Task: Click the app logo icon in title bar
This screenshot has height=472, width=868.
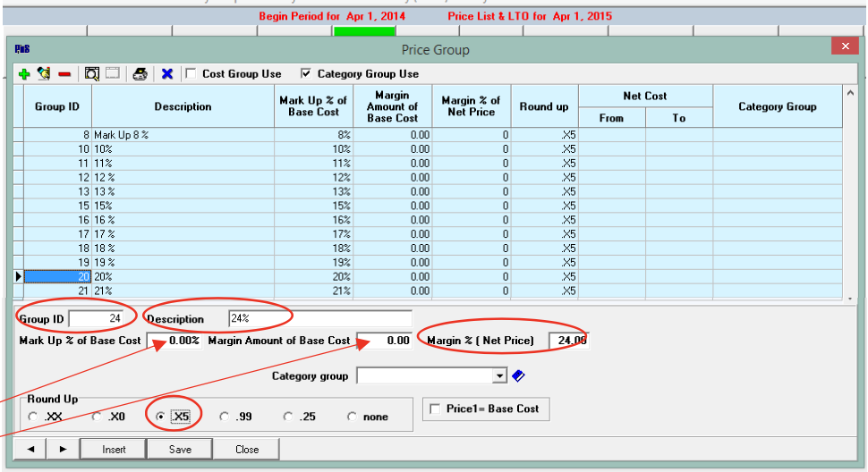Action: click(x=22, y=49)
